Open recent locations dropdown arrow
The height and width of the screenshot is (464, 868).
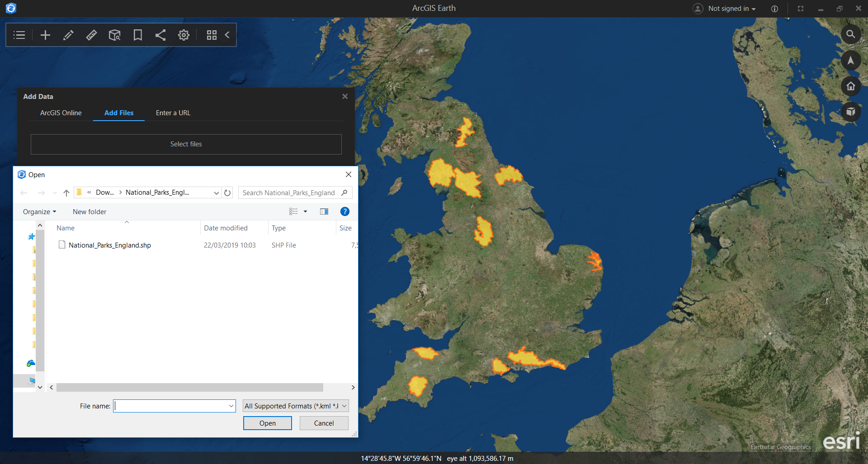pyautogui.click(x=55, y=193)
